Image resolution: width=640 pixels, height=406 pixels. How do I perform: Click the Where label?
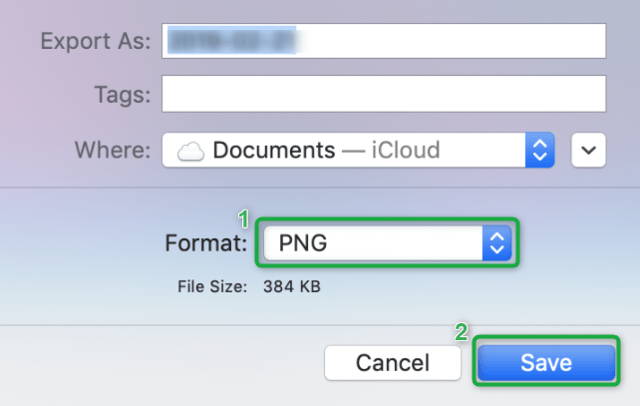tap(113, 150)
